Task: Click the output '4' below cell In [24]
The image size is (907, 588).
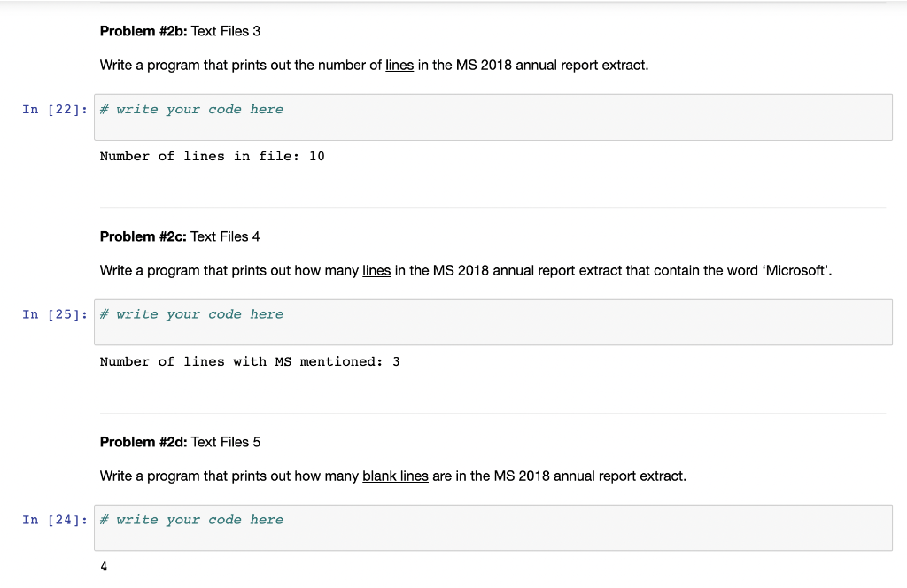Action: pyautogui.click(x=103, y=565)
